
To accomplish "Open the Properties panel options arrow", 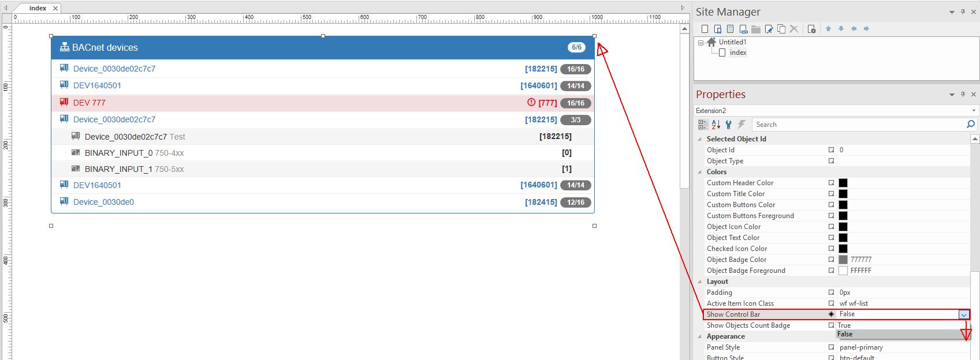I will coord(952,95).
